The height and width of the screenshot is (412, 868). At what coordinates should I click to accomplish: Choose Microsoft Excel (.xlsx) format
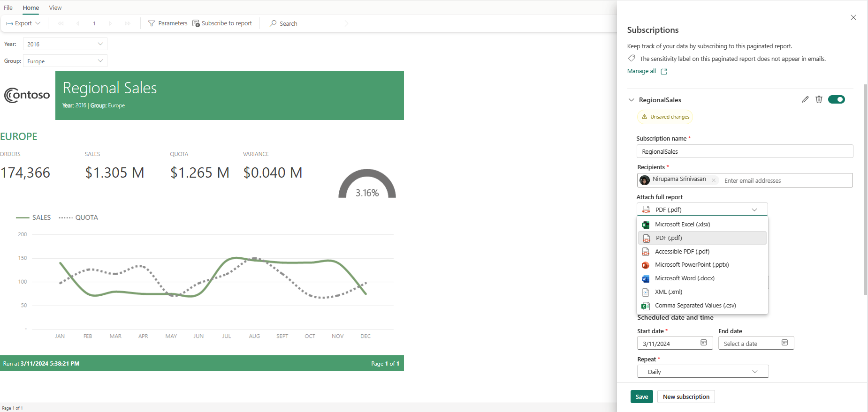click(x=682, y=225)
